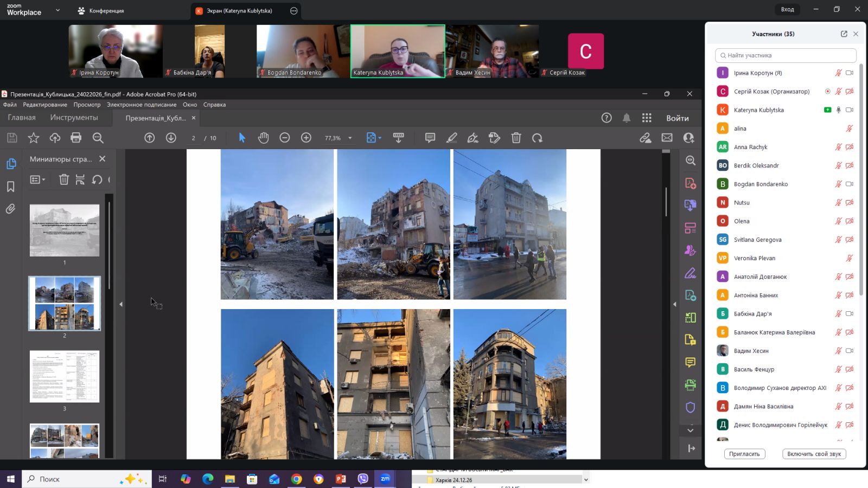Open the Редактирование menu
868x488 pixels.
45,105
